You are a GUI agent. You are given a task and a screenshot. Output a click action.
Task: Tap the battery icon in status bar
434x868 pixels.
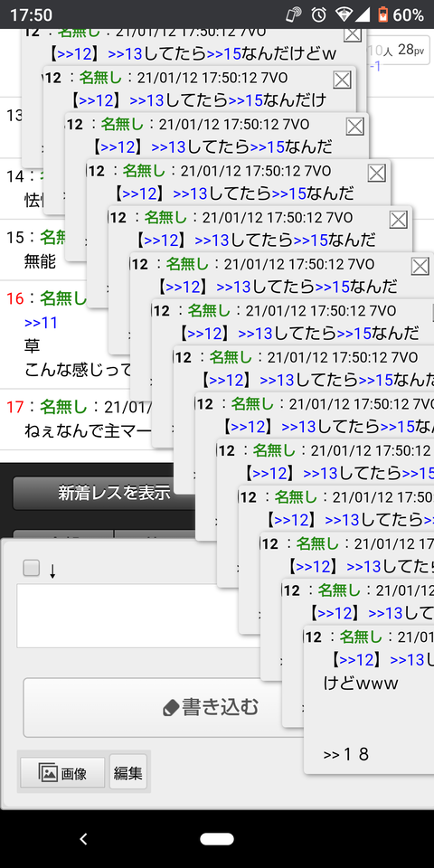tap(382, 15)
